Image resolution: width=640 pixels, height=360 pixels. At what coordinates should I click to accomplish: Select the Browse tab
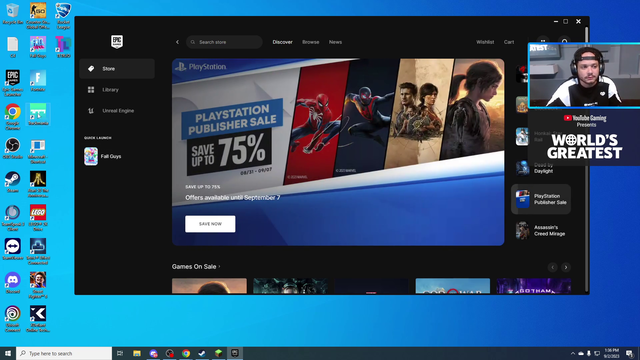click(311, 42)
